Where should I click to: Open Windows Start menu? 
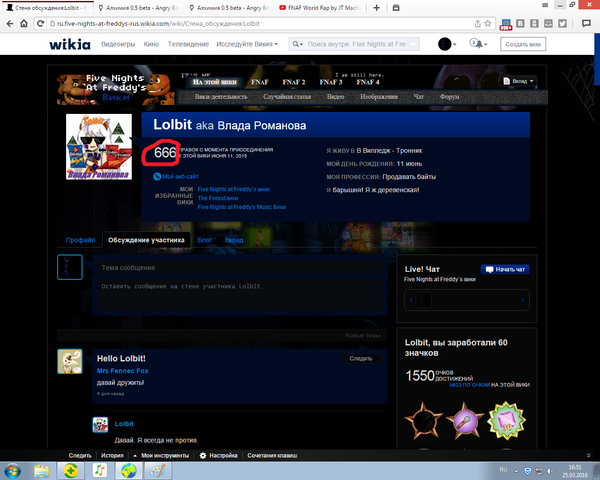tap(12, 471)
